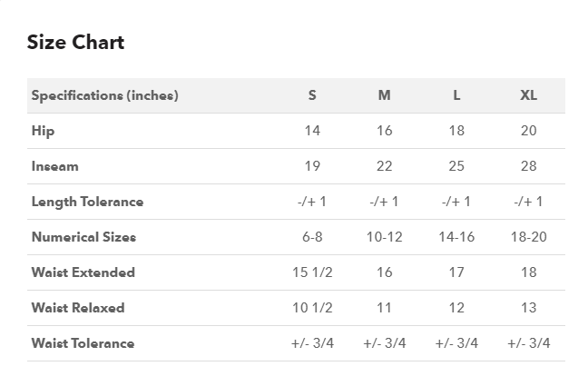The image size is (588, 386).
Task: Click the Waist Relaxed value 12 cell
Action: coord(456,308)
